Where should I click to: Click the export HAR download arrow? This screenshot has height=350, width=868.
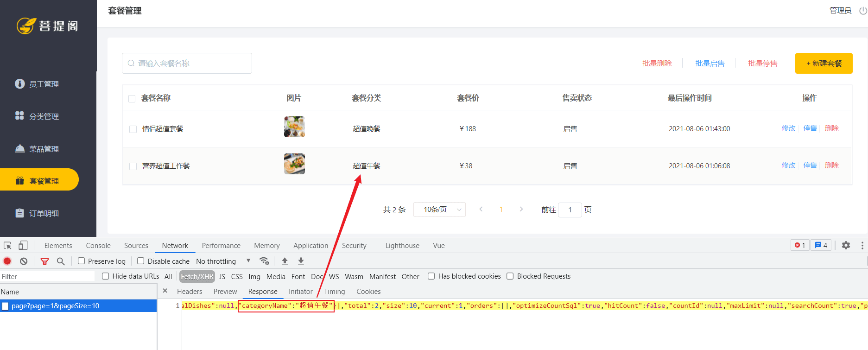click(x=301, y=261)
